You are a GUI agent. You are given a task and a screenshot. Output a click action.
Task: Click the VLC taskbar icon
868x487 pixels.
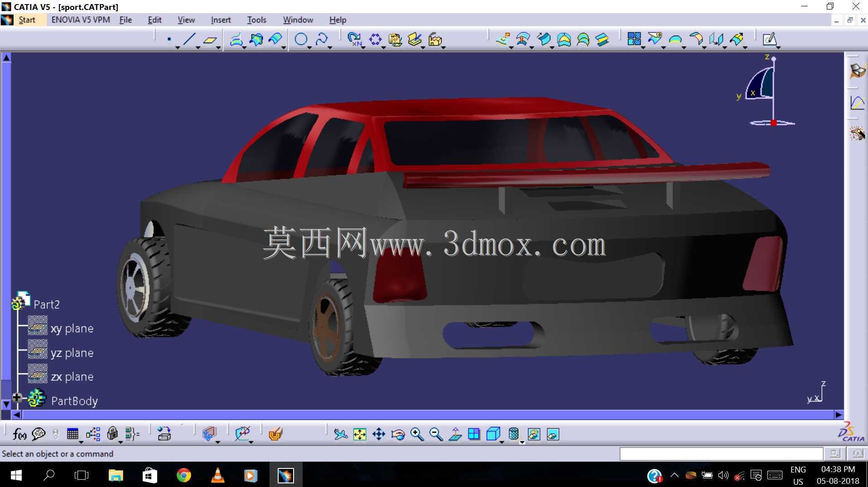(x=218, y=475)
